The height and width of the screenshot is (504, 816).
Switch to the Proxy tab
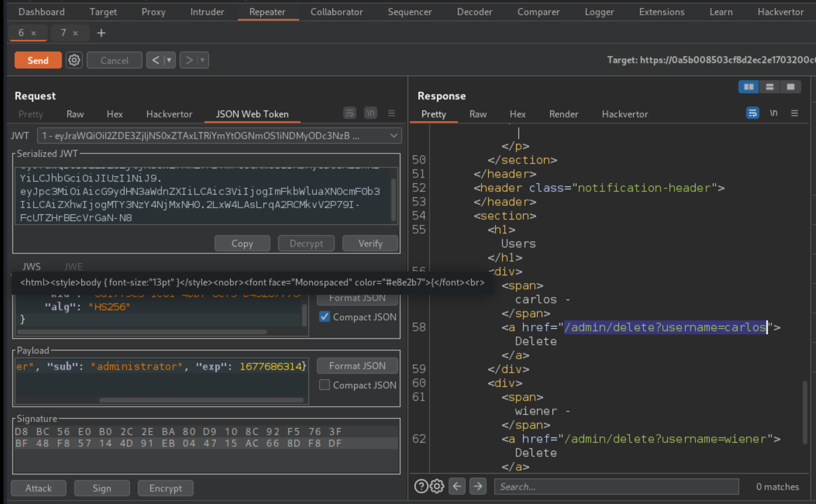[153, 12]
